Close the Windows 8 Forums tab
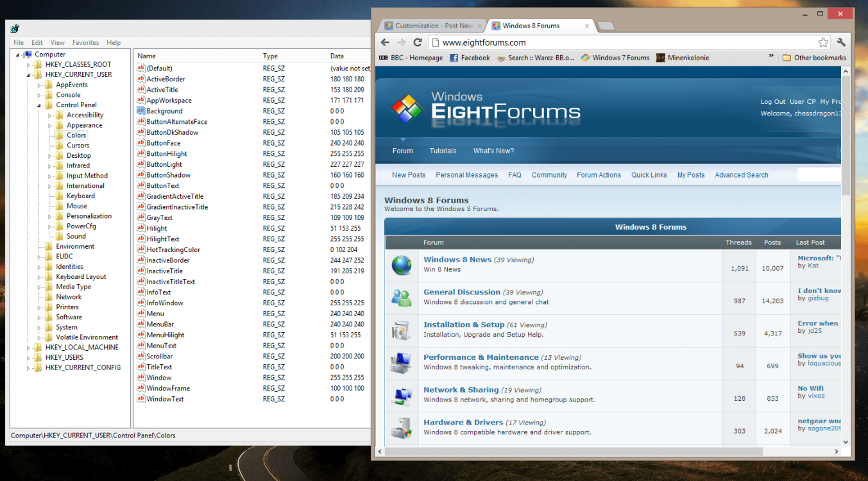The height and width of the screenshot is (481, 868). [586, 26]
